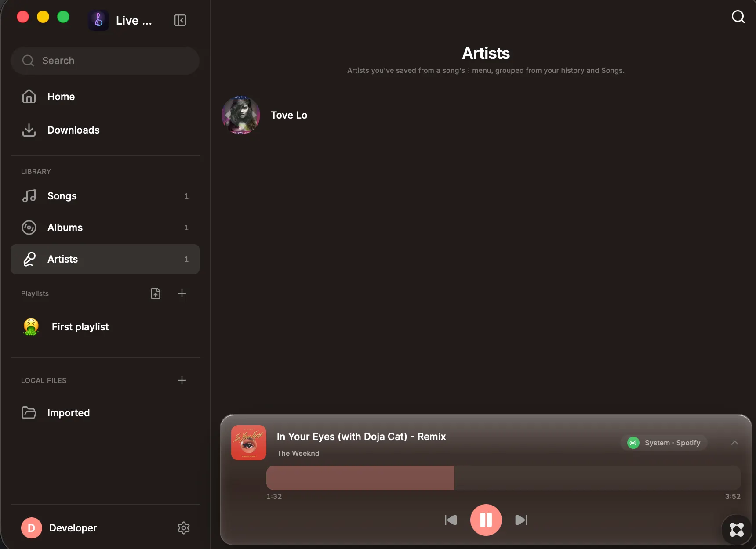Viewport: 756px width, 549px height.
Task: Open Albums in the library
Action: click(x=105, y=228)
